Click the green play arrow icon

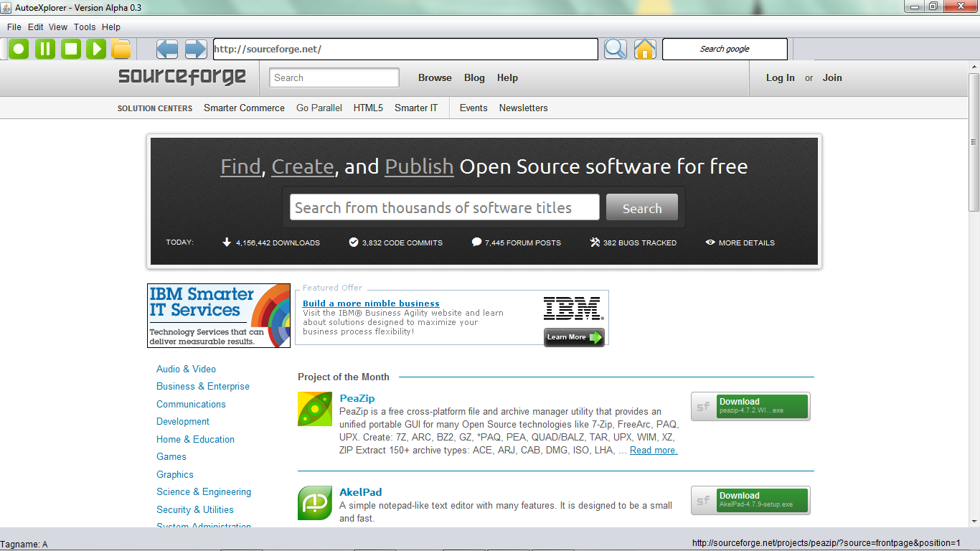tap(95, 49)
